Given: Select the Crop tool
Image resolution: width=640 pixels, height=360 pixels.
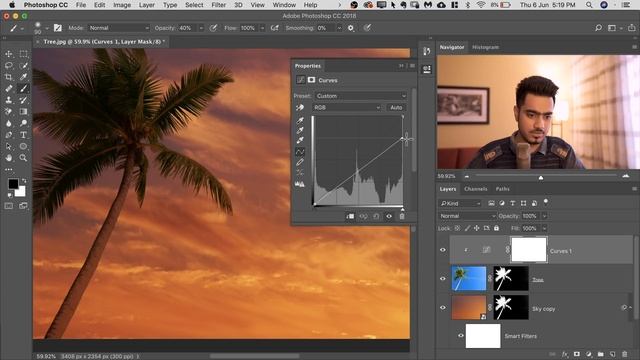Looking at the screenshot, I should [9, 77].
